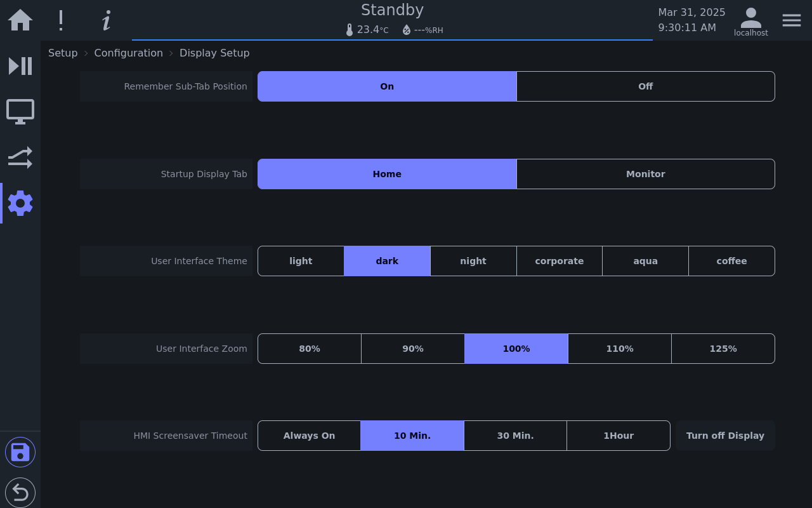Click the User Interface Theme label
The width and height of the screenshot is (812, 508).
point(199,261)
